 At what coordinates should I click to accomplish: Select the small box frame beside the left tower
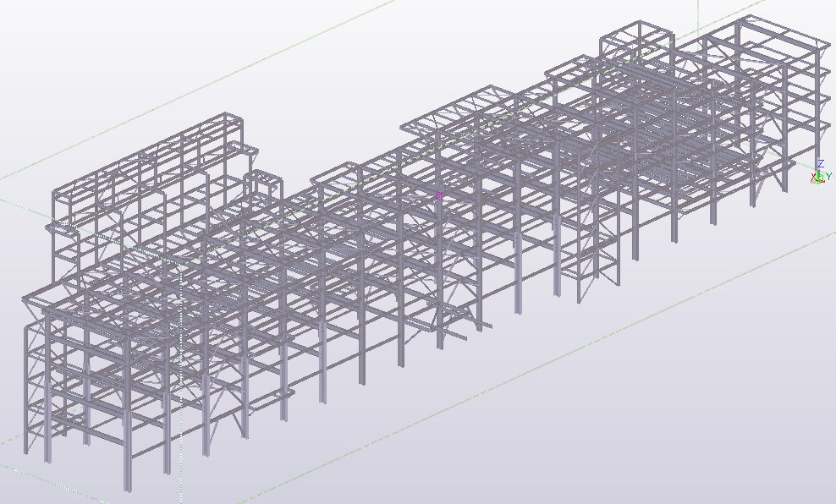coord(266,186)
